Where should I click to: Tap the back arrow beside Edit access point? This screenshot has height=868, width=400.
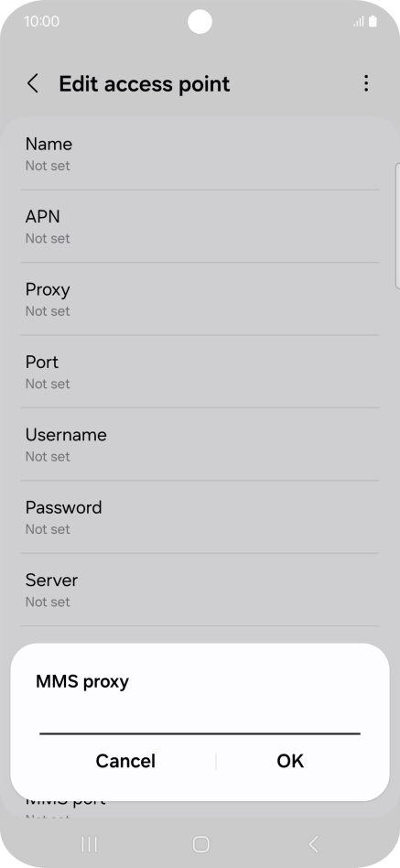[33, 83]
